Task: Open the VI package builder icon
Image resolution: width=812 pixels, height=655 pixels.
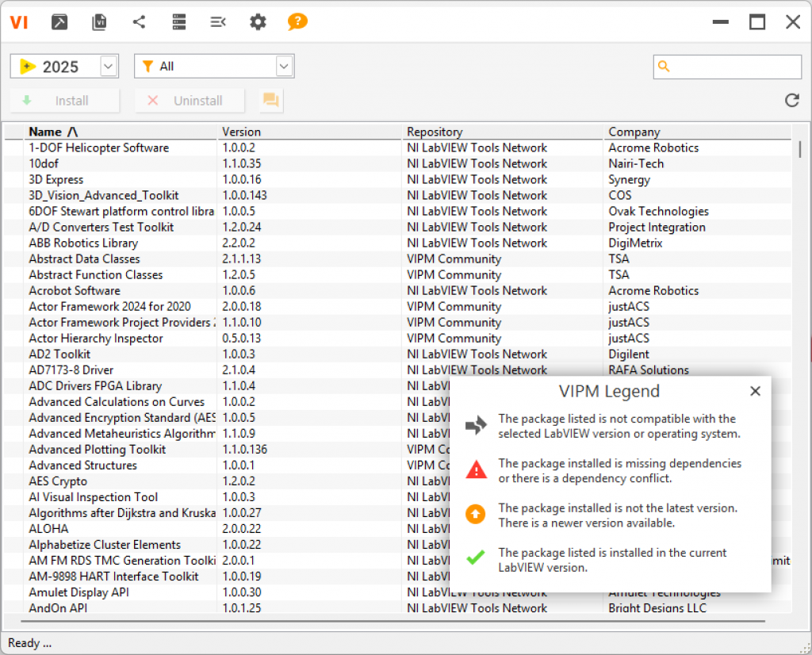Action: point(99,22)
